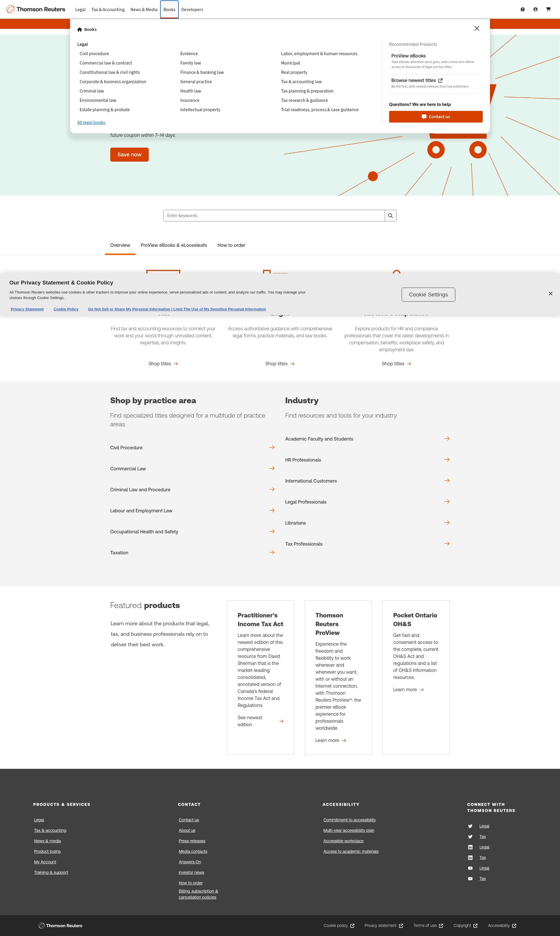Viewport: 560px width, 936px height.
Task: Click arrow next to Labour and Employment Law
Action: 272,510
